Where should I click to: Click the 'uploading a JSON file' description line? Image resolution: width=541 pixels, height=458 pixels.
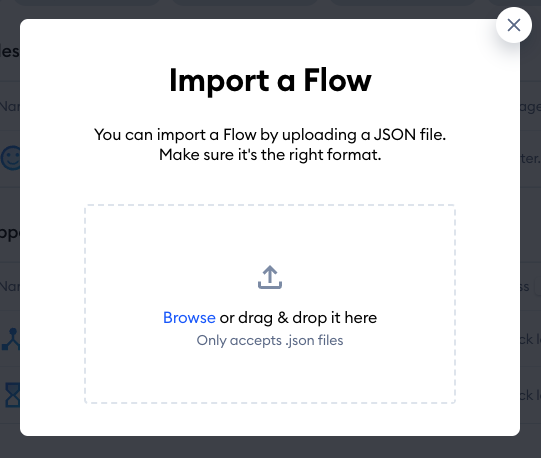pos(270,135)
